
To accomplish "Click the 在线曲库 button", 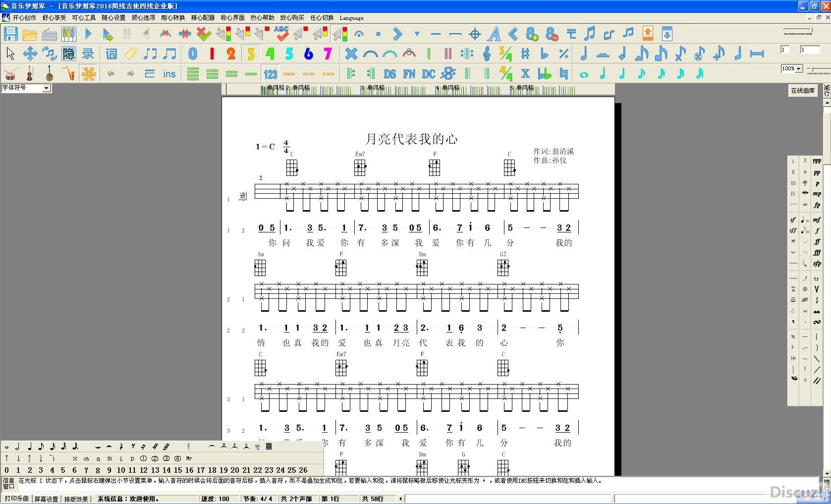I will tap(803, 91).
